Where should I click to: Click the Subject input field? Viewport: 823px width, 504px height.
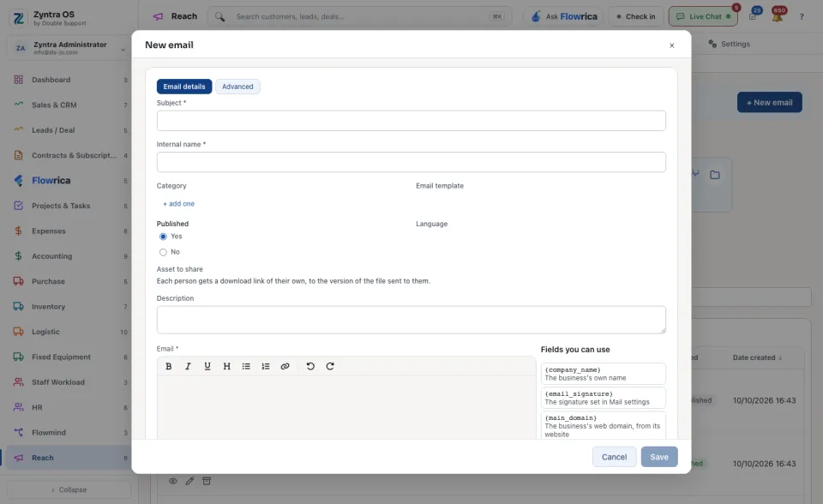click(x=411, y=121)
